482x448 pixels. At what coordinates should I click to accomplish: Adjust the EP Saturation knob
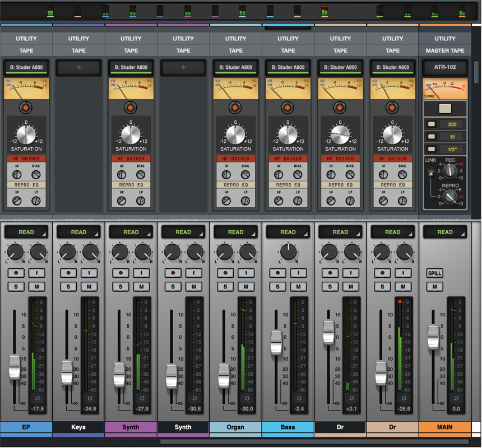pos(26,134)
